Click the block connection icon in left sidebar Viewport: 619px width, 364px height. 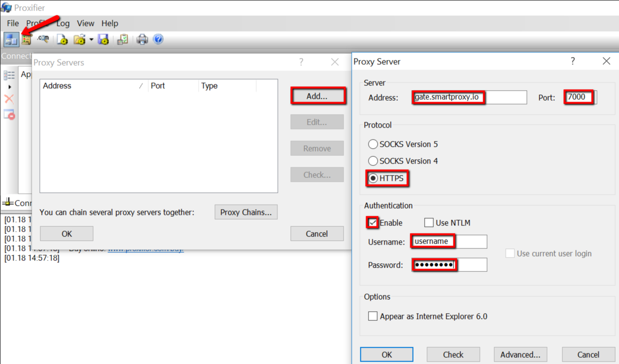pos(9,115)
